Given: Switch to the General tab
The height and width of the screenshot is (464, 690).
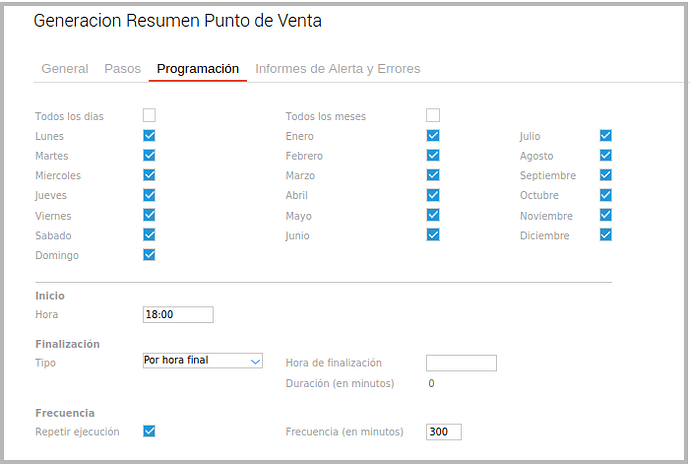Looking at the screenshot, I should pyautogui.click(x=65, y=69).
